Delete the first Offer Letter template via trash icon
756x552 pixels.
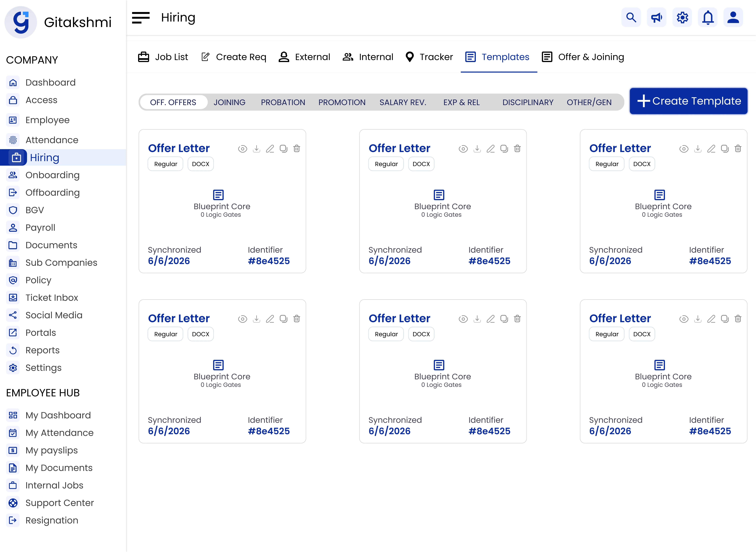click(297, 149)
